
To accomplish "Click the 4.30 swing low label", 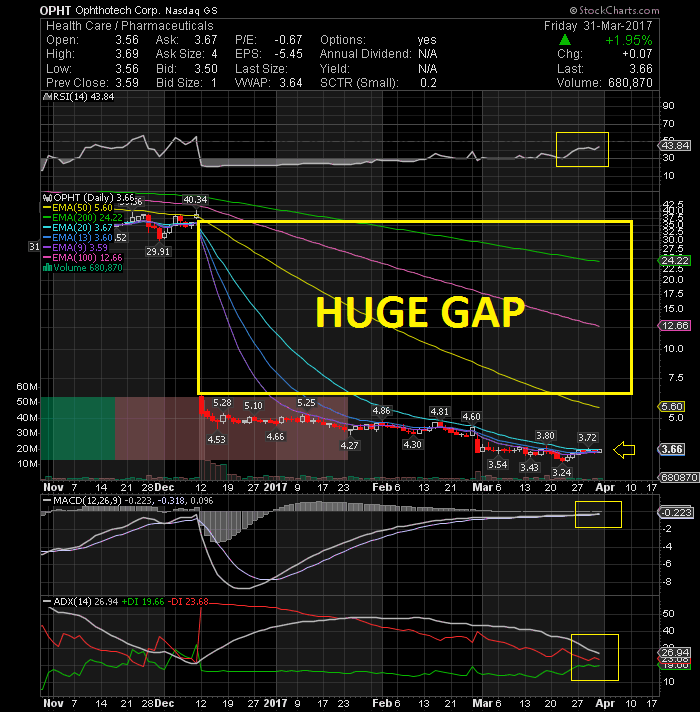I will pos(413,445).
